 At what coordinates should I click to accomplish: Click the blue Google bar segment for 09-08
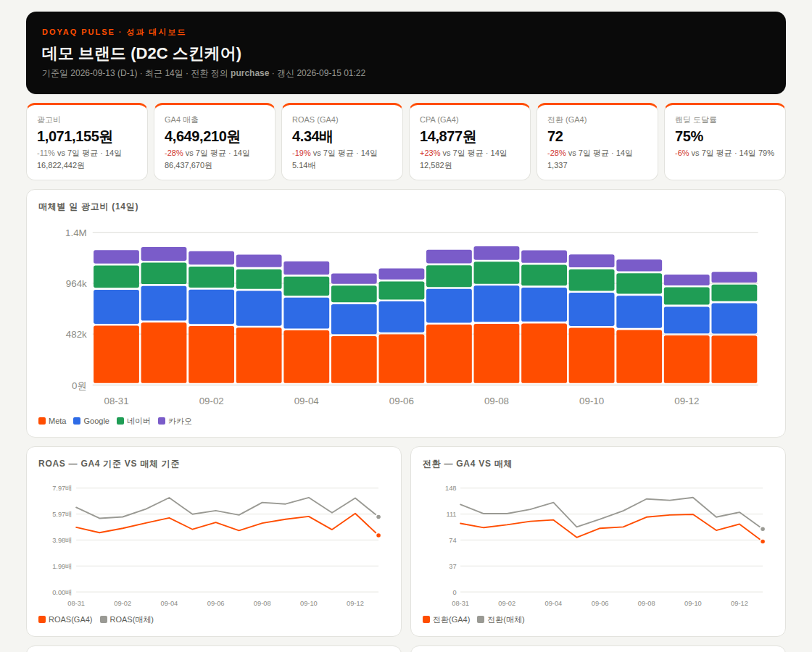click(497, 304)
